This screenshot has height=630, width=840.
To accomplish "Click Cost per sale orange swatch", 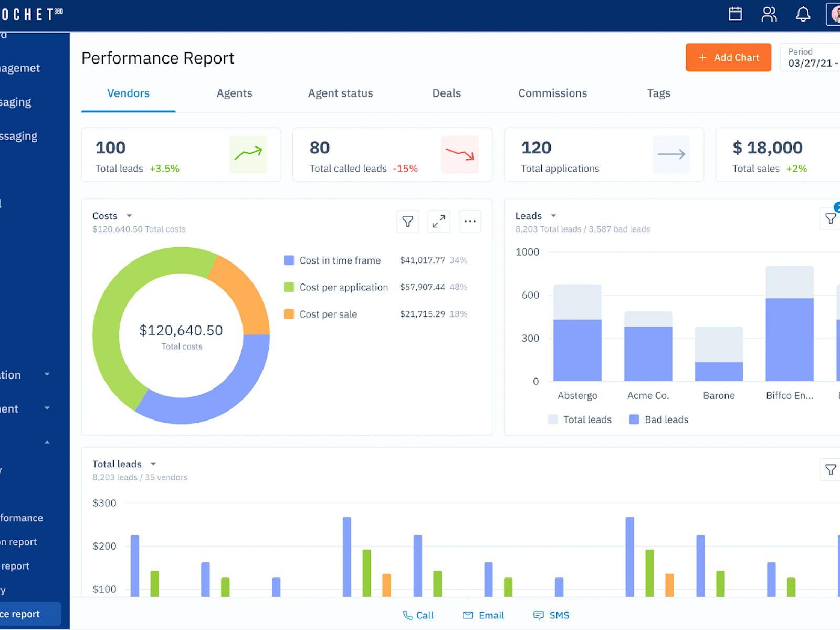I will point(289,314).
